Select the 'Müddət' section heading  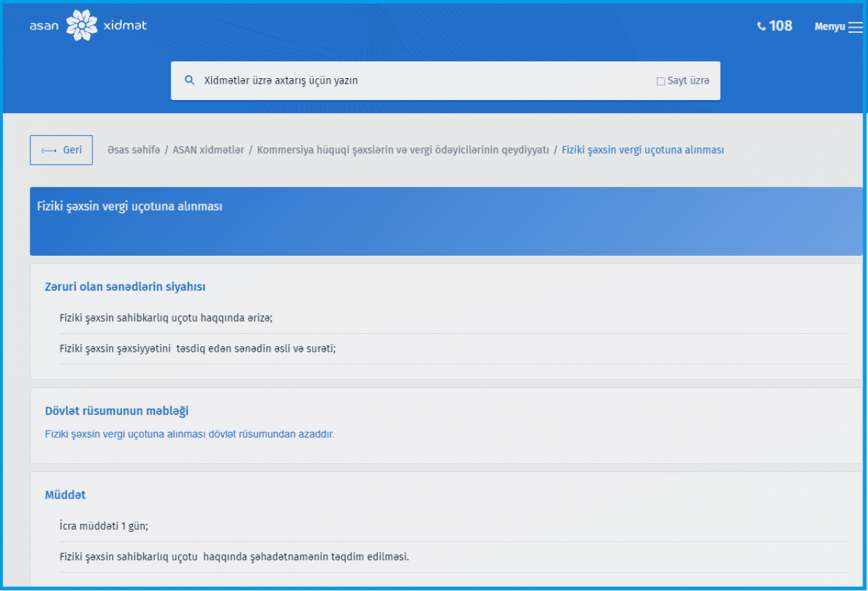(65, 495)
